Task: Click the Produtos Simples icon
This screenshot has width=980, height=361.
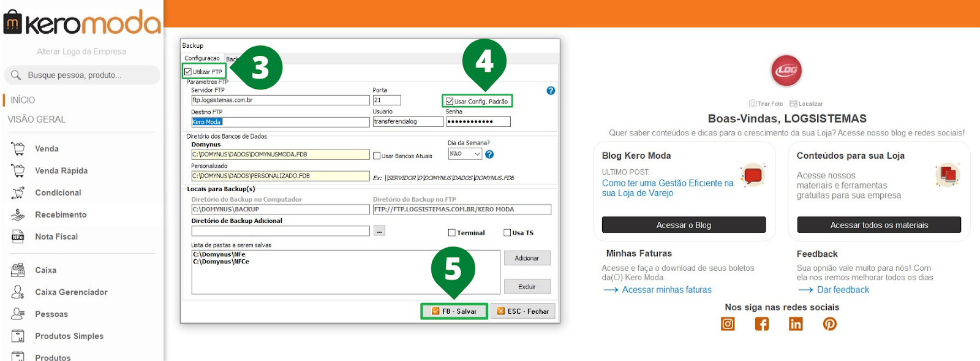Action: pyautogui.click(x=18, y=336)
